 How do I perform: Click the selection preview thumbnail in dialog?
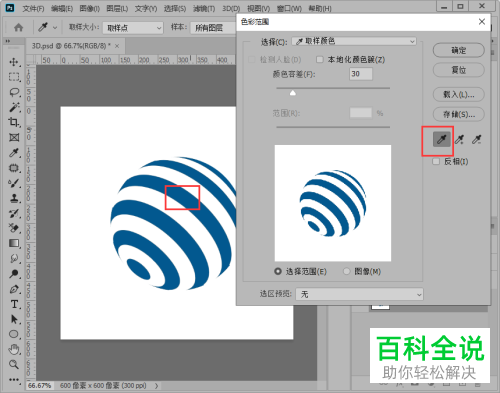pos(333,203)
